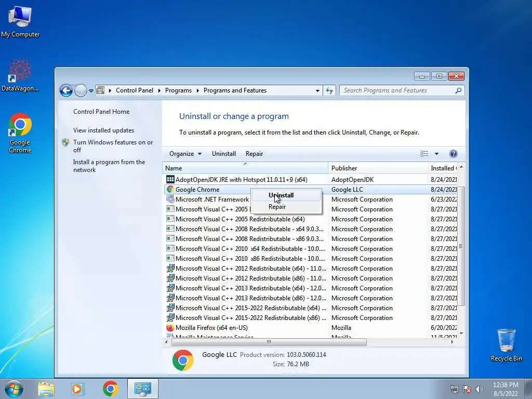Select Visual C++ 2015-2022 Redistributable (x64) icon
The height and width of the screenshot is (399, 532).
pos(170,308)
